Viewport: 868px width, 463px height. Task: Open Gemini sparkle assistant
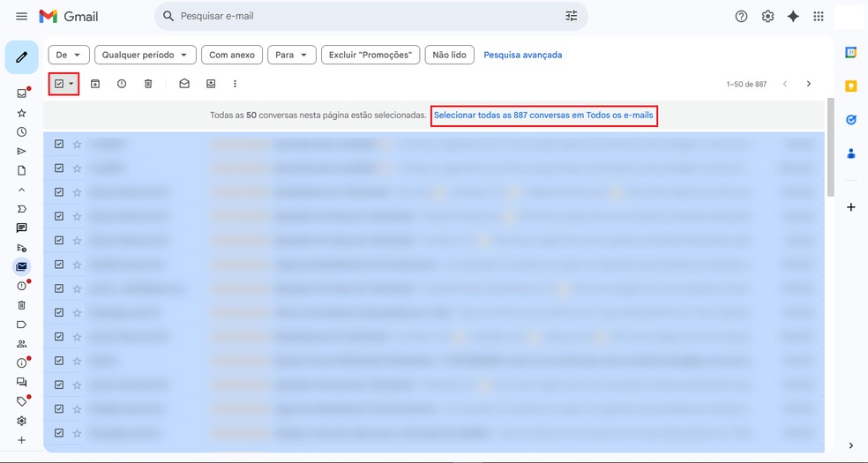coord(793,17)
